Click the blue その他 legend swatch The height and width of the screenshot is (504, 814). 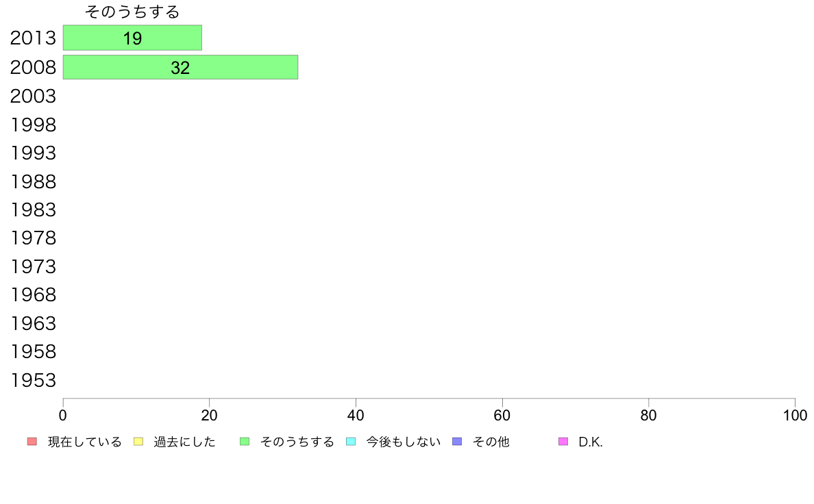457,442
